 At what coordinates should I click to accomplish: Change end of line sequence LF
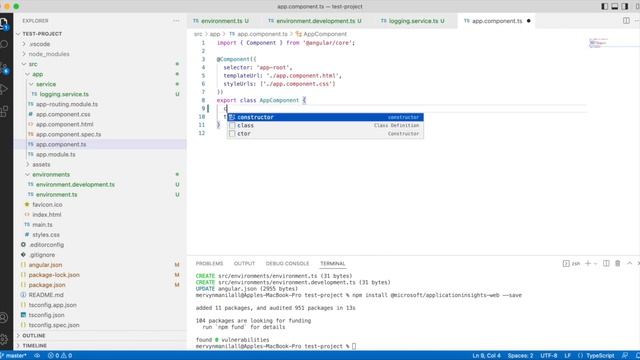(x=567, y=356)
